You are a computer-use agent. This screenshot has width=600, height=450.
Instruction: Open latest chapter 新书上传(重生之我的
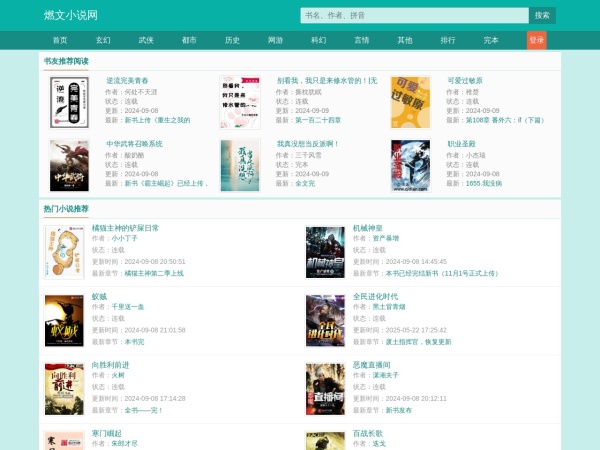tap(157, 120)
